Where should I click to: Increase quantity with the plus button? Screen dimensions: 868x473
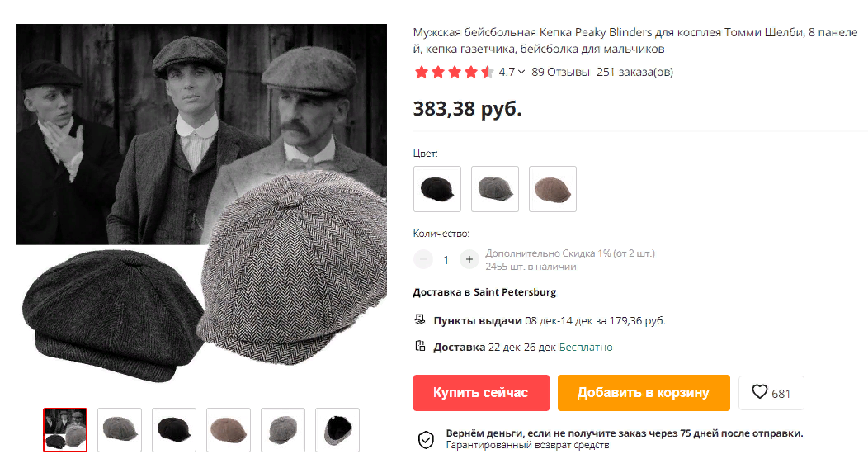469,259
